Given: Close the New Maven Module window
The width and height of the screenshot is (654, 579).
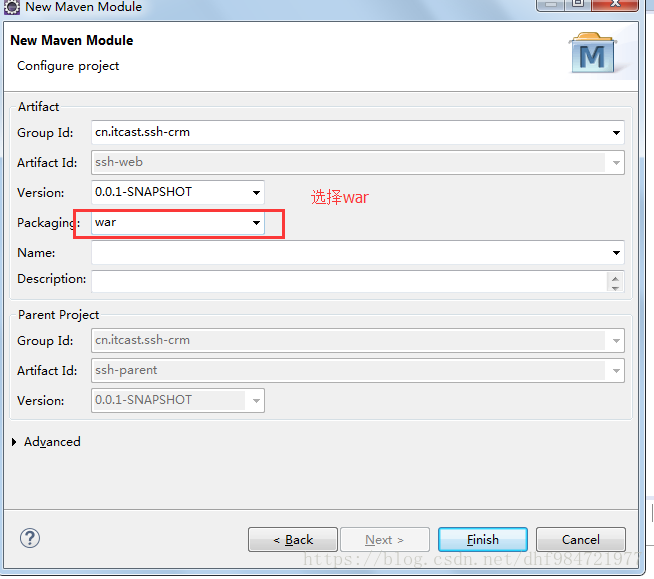Looking at the screenshot, I should tap(614, 5).
